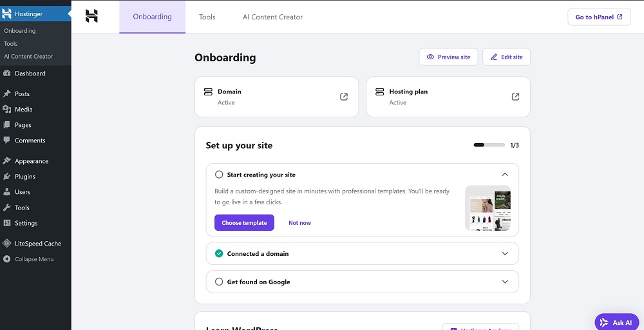Click the Collapse Menu arrow icon
Image resolution: width=644 pixels, height=330 pixels.
6,259
